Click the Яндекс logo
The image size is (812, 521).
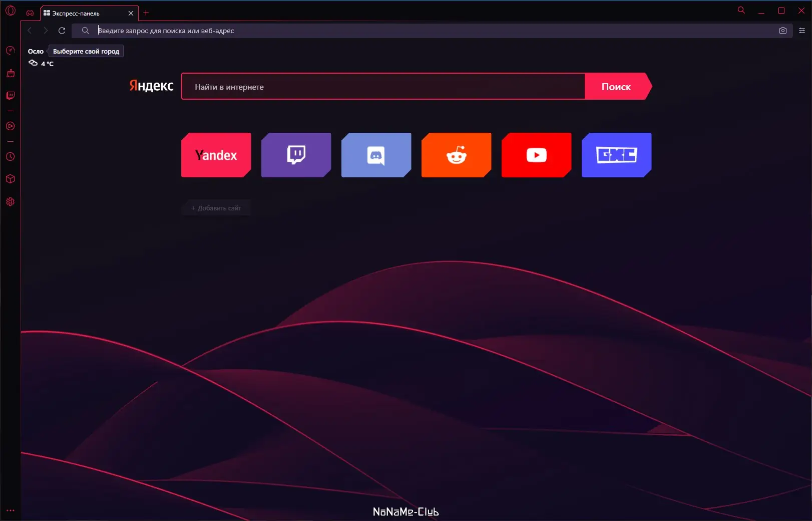[x=151, y=86]
